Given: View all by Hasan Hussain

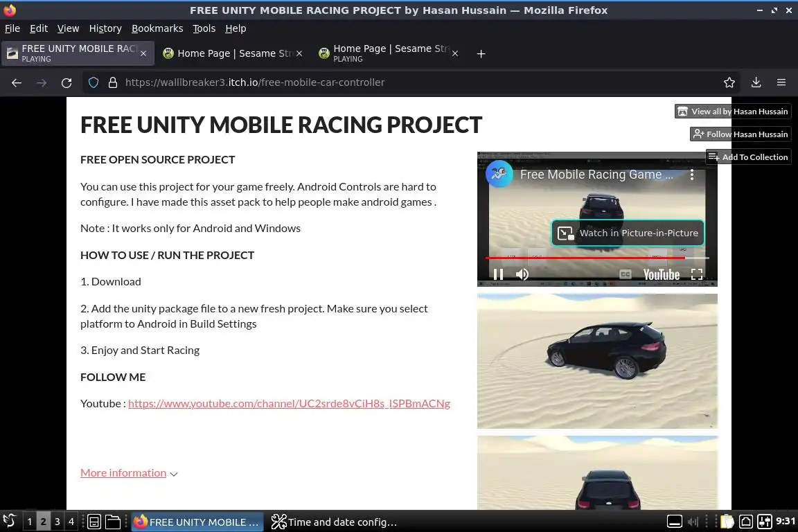Looking at the screenshot, I should (733, 112).
